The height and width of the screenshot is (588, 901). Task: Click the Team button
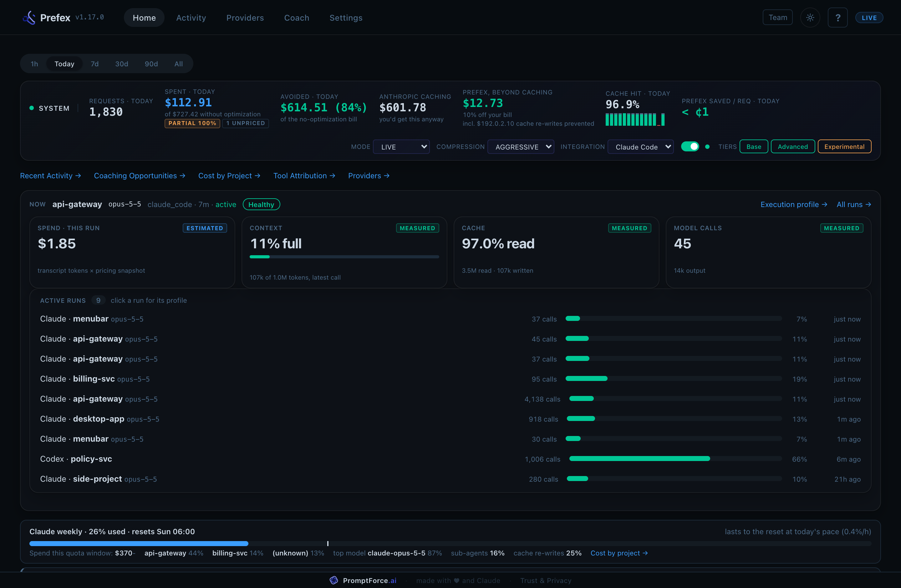coord(777,18)
